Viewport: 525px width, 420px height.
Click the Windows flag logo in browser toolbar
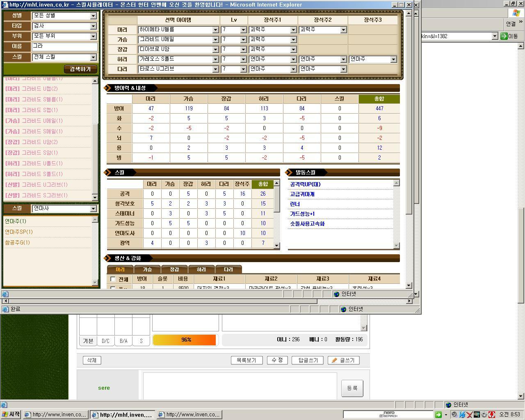tap(516, 12)
